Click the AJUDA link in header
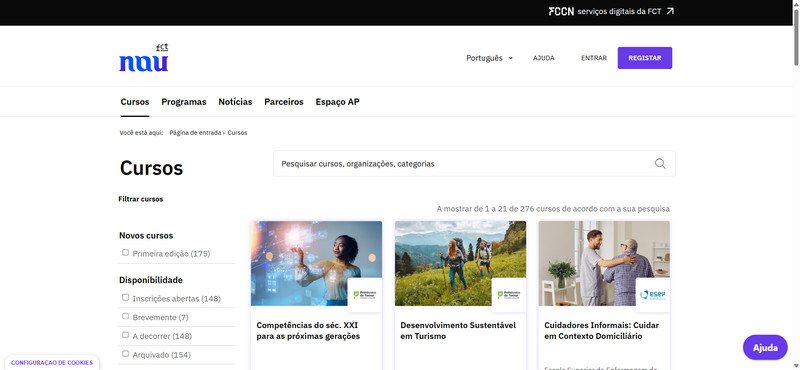This screenshot has width=800, height=370. pyautogui.click(x=543, y=58)
